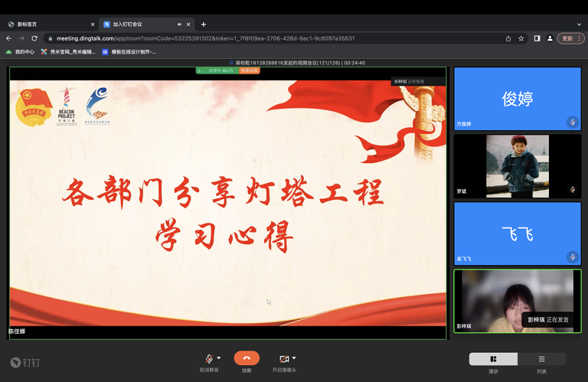Click the 结束共享 end sharing button
The image size is (588, 382).
click(x=250, y=71)
